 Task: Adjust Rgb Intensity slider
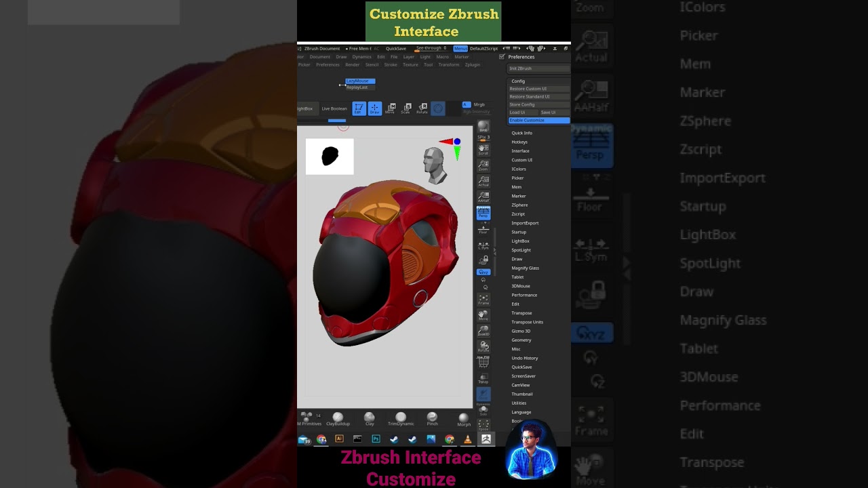[x=476, y=112]
